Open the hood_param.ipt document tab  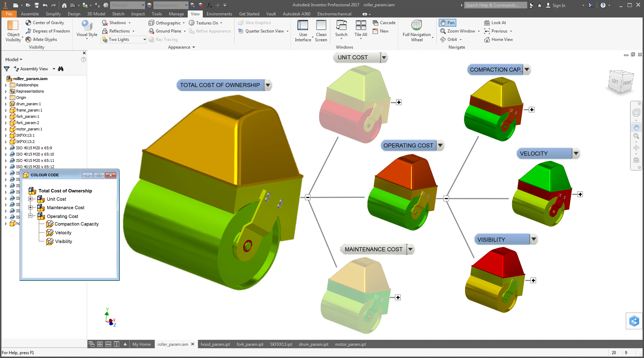click(x=215, y=344)
